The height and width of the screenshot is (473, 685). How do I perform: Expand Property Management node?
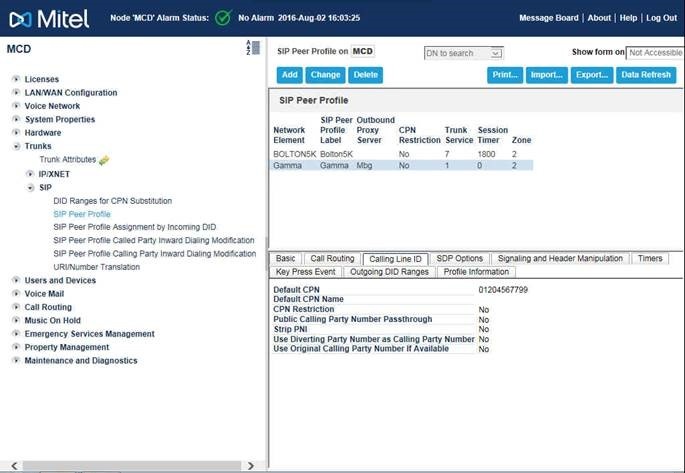(16, 347)
